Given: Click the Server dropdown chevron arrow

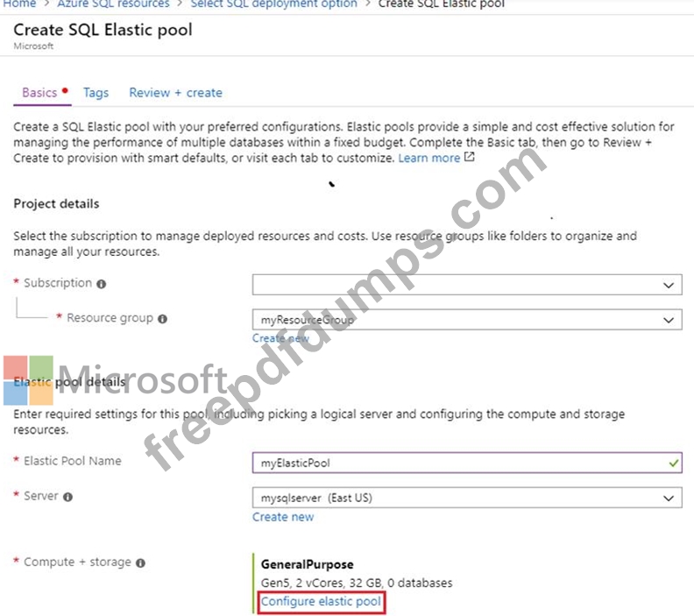Looking at the screenshot, I should coord(669,499).
